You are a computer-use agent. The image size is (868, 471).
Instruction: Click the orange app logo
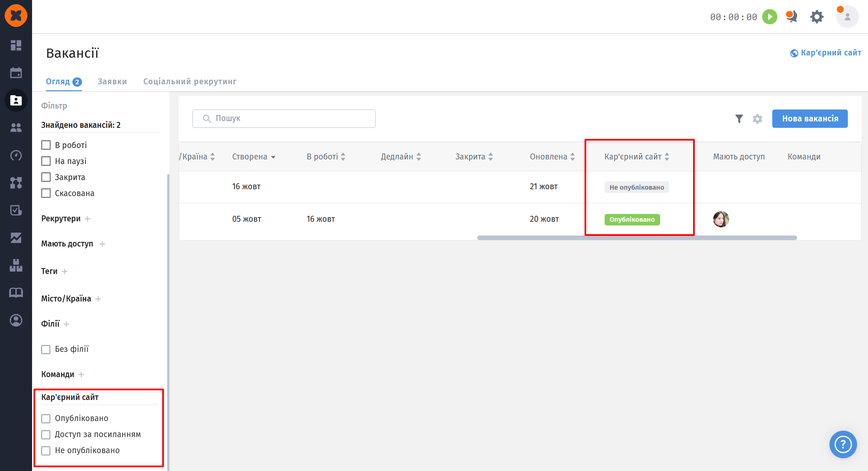[16, 16]
